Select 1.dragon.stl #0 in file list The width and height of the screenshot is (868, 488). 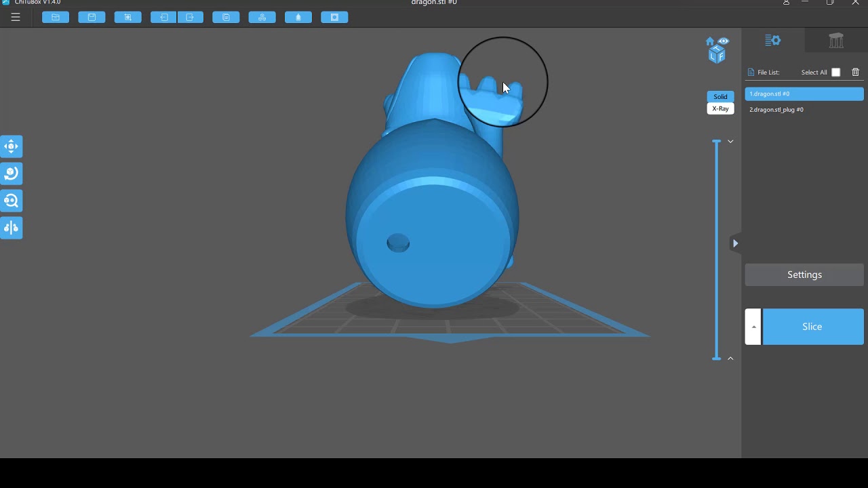[804, 94]
